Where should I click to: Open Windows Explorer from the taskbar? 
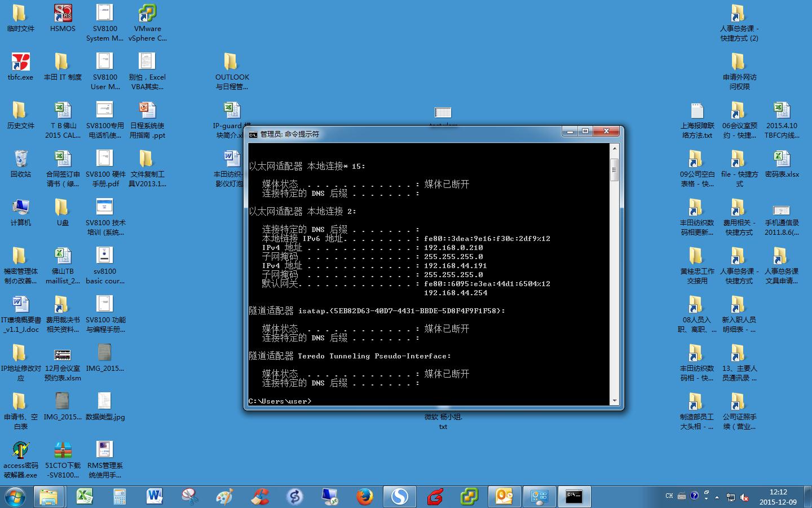(49, 497)
